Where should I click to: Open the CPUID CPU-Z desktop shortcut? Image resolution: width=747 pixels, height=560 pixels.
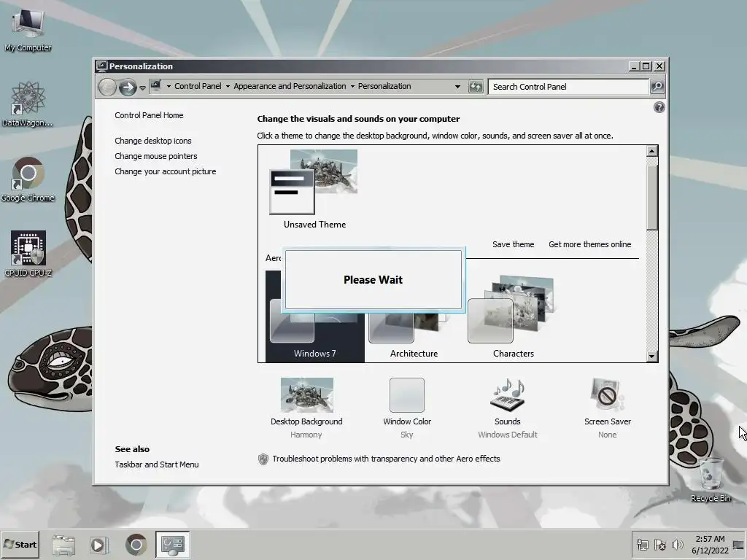(28, 254)
